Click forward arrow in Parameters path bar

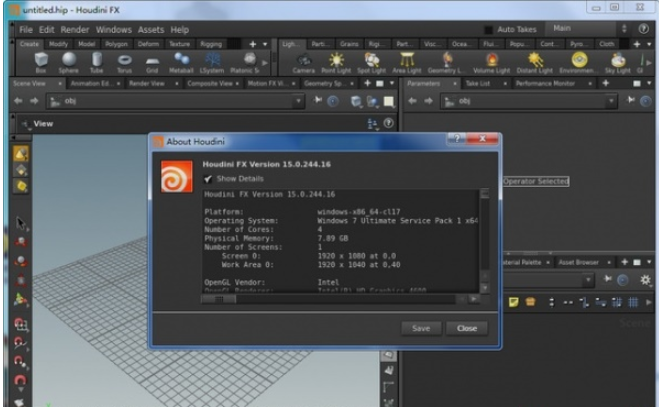[428, 101]
